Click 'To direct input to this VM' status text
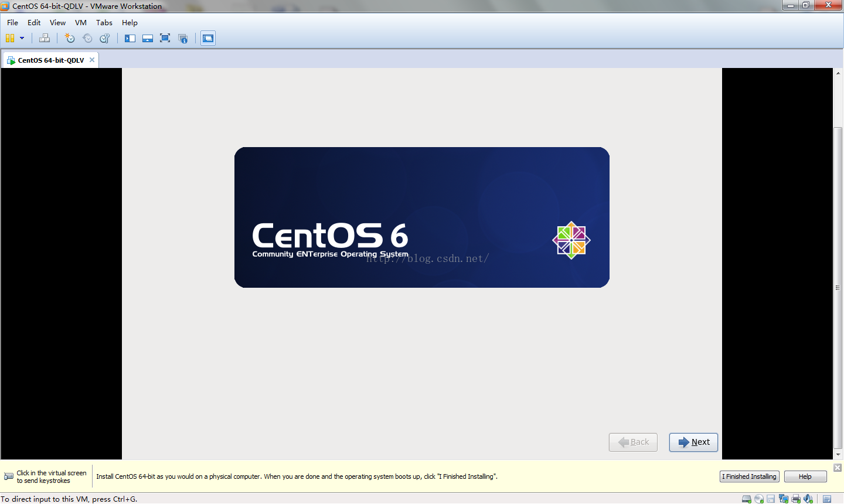 coord(69,499)
